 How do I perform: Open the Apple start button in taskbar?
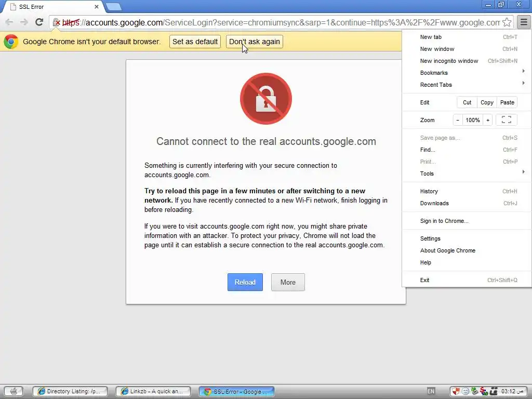coord(13,391)
